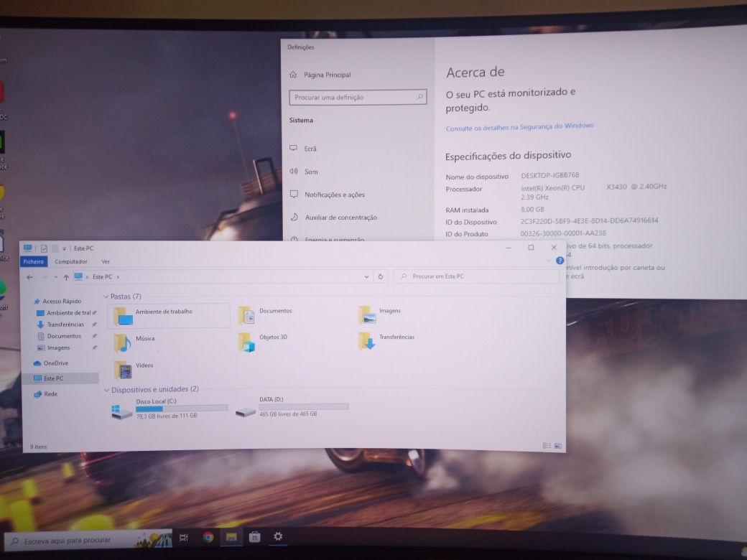
Task: Select Este PC in navigation pane
Action: click(x=60, y=378)
